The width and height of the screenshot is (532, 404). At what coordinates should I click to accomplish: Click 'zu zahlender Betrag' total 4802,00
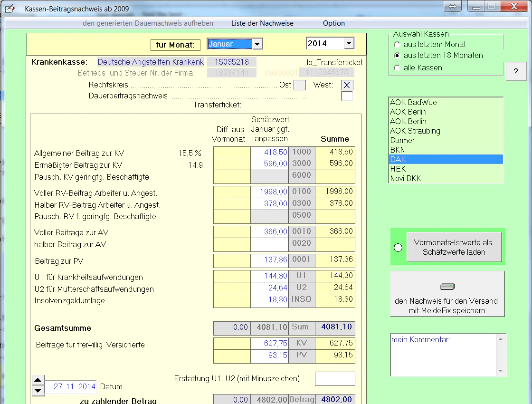(335, 399)
